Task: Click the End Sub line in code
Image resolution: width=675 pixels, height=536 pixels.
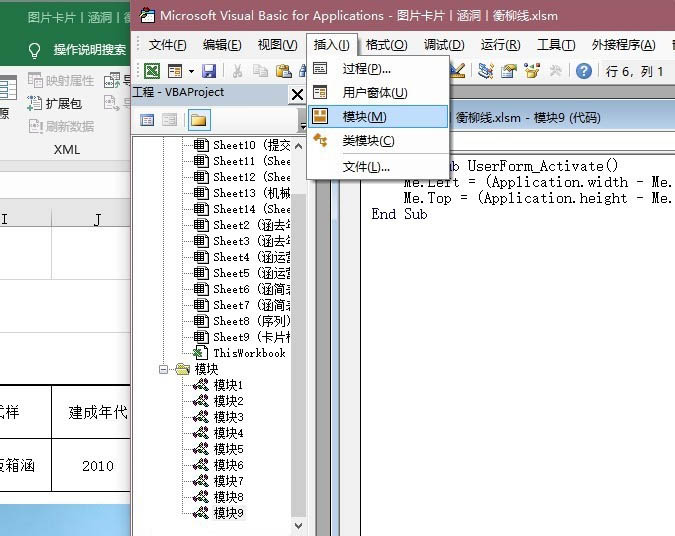Action: 399,214
